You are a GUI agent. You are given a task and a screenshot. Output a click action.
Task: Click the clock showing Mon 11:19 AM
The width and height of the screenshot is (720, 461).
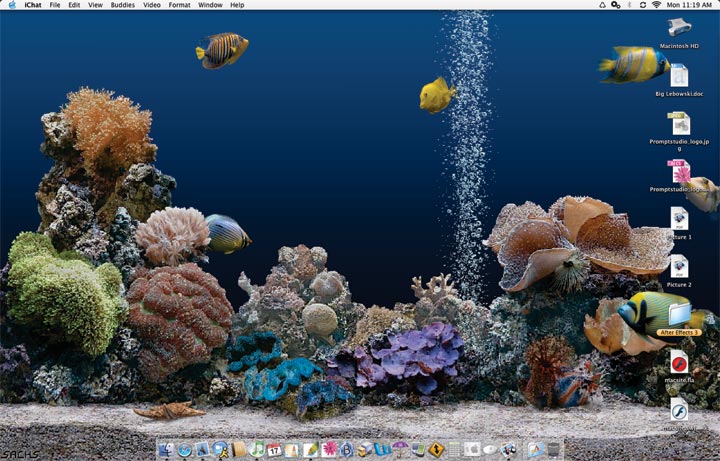pos(691,5)
